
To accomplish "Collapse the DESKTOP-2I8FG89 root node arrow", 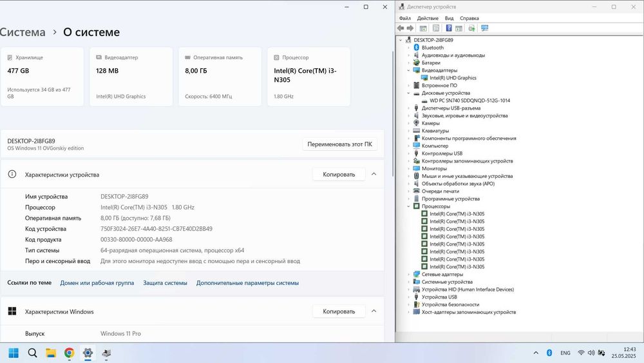I will click(x=401, y=40).
